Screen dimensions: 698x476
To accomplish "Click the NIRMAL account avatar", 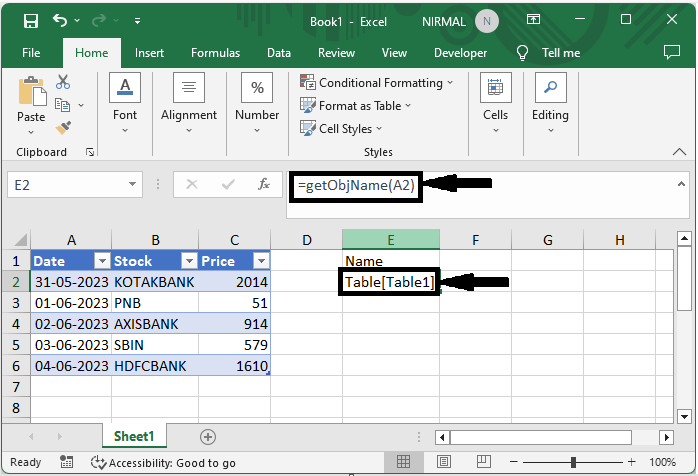I will [487, 21].
